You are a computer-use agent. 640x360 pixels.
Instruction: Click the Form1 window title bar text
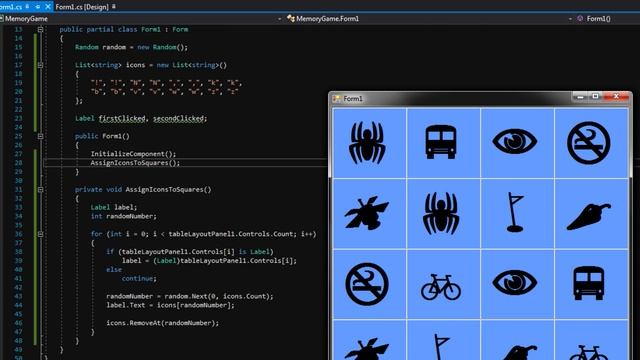pyautogui.click(x=353, y=99)
